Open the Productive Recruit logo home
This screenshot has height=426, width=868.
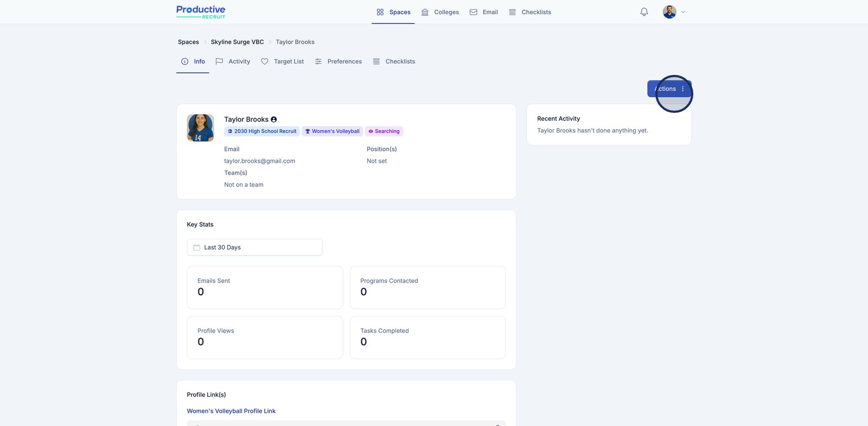tap(201, 12)
